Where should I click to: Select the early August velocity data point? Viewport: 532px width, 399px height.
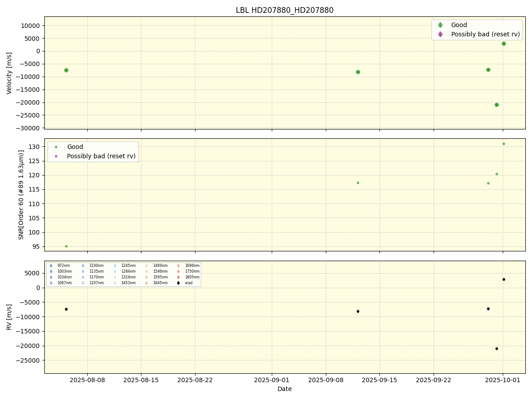(x=66, y=70)
